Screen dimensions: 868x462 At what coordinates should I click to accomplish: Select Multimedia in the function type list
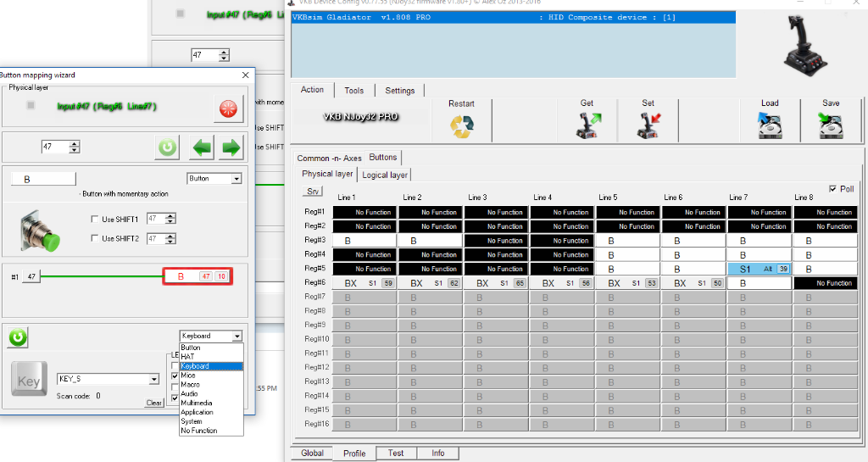(211, 403)
